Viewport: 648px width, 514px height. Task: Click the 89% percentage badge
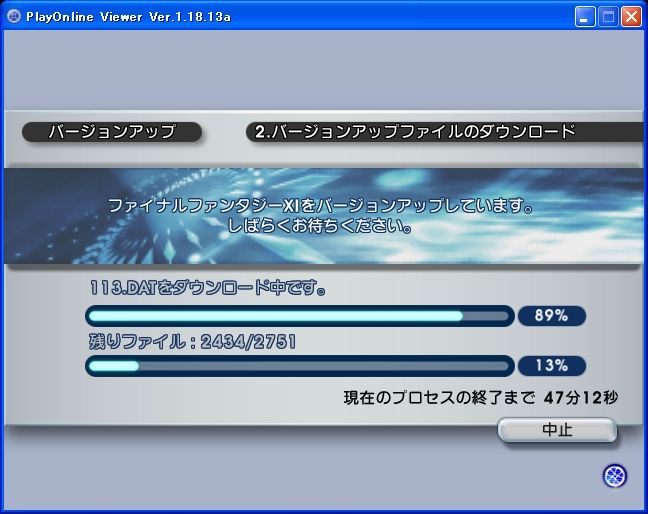tap(552, 316)
